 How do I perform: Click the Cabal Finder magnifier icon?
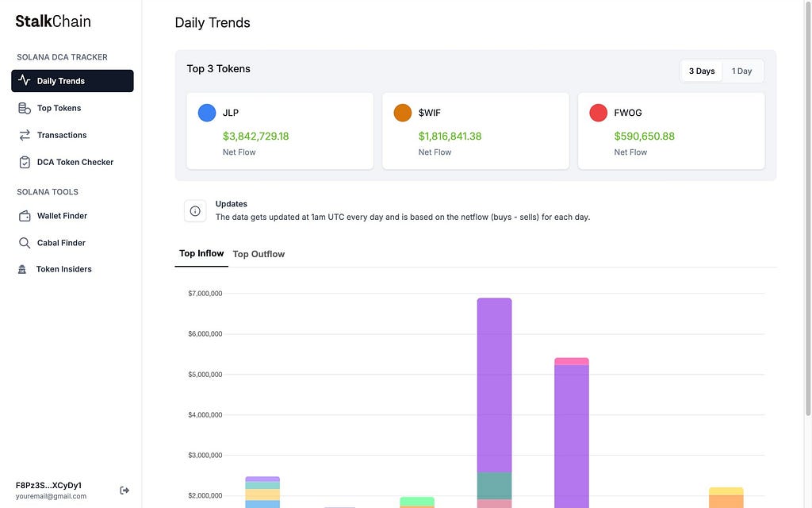pos(25,243)
